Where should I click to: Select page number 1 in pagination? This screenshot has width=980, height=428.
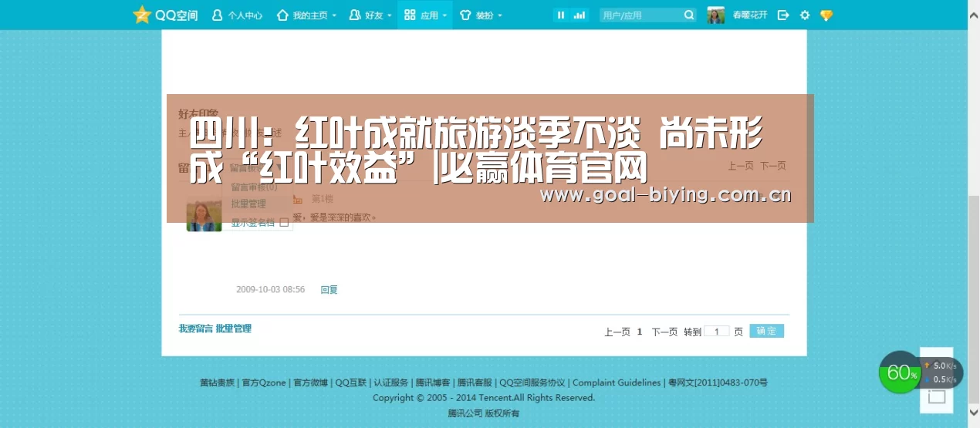point(640,332)
